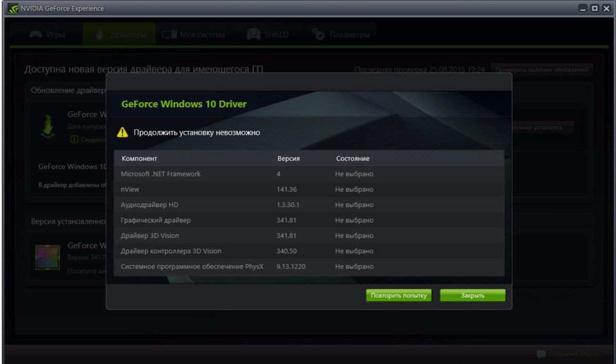This screenshot has width=616, height=364.
Task: Click the NVIDIA logo in the title bar
Action: 13,8
